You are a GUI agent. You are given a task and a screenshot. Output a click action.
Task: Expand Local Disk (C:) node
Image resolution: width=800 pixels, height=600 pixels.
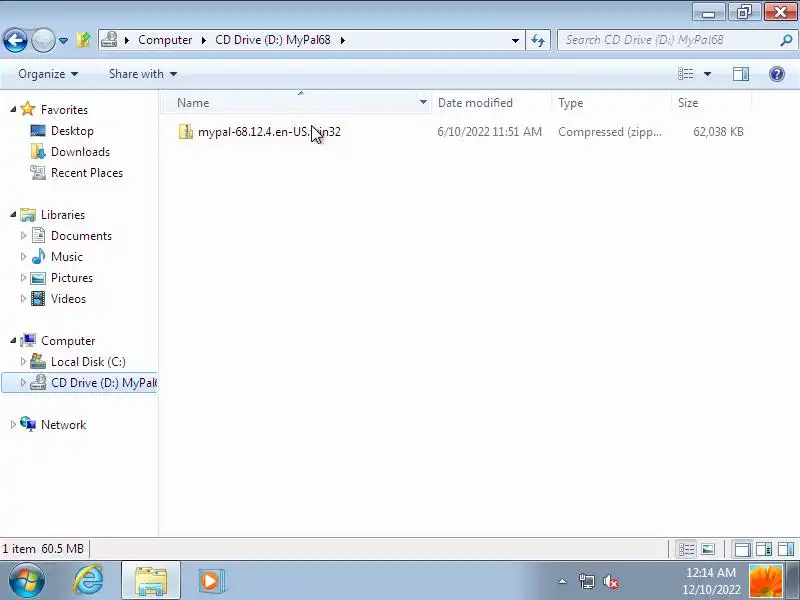[23, 361]
